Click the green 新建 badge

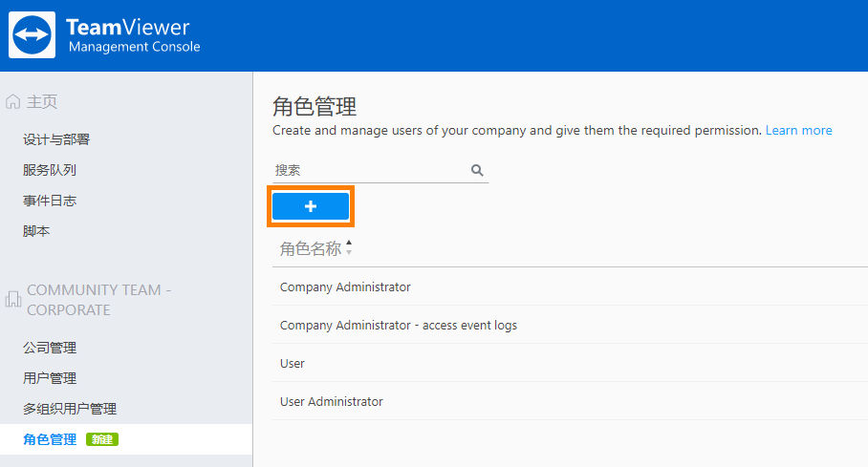[102, 439]
